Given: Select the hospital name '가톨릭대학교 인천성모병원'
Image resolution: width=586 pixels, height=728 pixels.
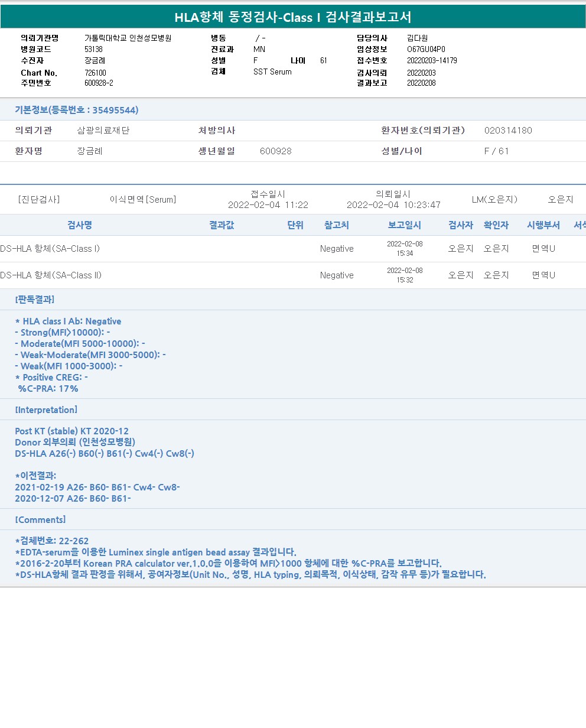Looking at the screenshot, I should coord(128,38).
